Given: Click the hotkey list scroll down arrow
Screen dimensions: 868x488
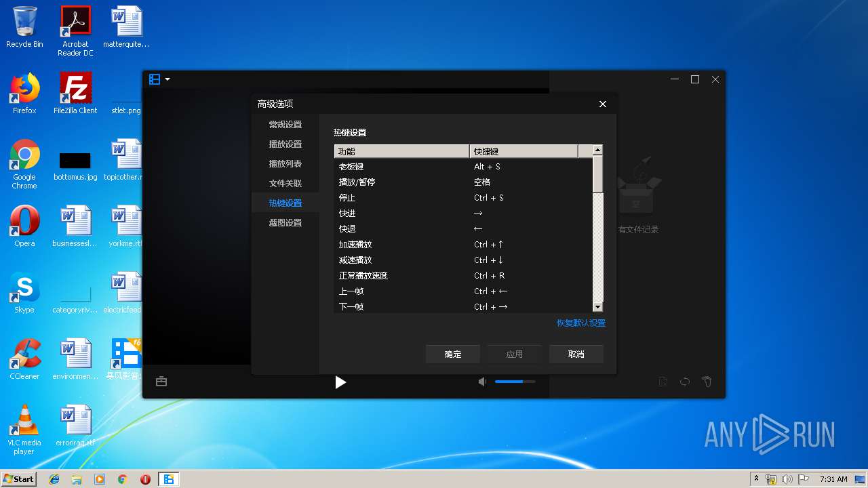Looking at the screenshot, I should pos(597,307).
